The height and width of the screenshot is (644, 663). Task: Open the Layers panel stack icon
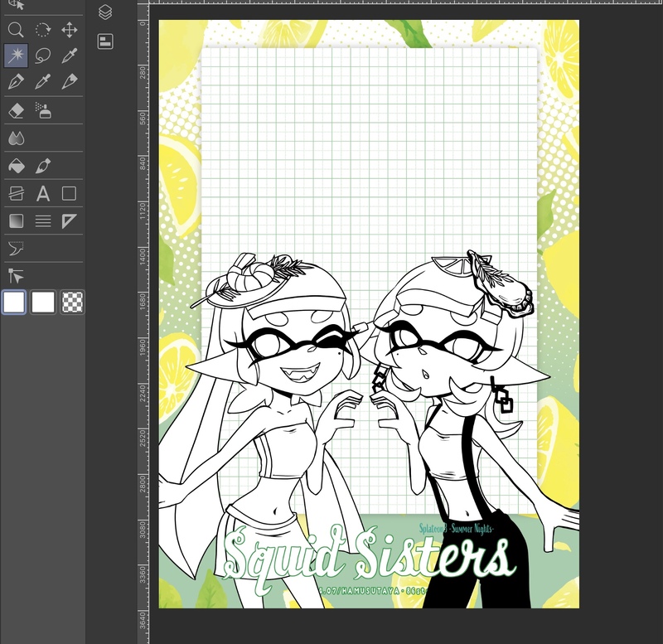105,12
